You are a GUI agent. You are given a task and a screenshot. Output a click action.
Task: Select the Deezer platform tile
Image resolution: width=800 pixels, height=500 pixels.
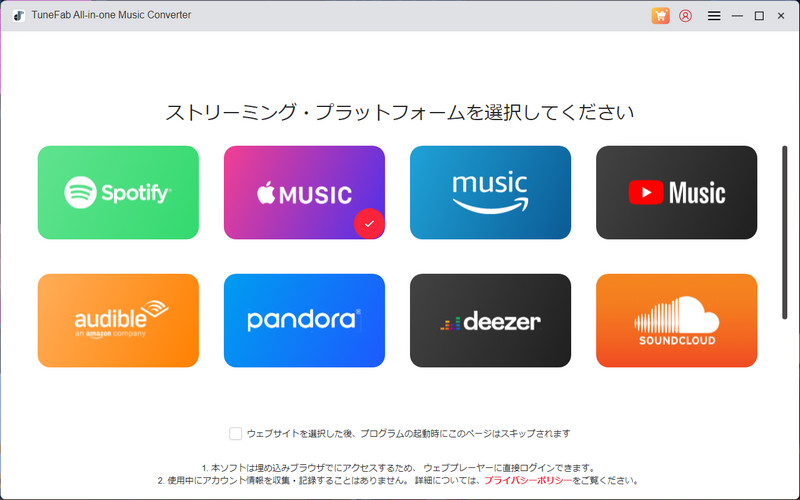tap(490, 320)
